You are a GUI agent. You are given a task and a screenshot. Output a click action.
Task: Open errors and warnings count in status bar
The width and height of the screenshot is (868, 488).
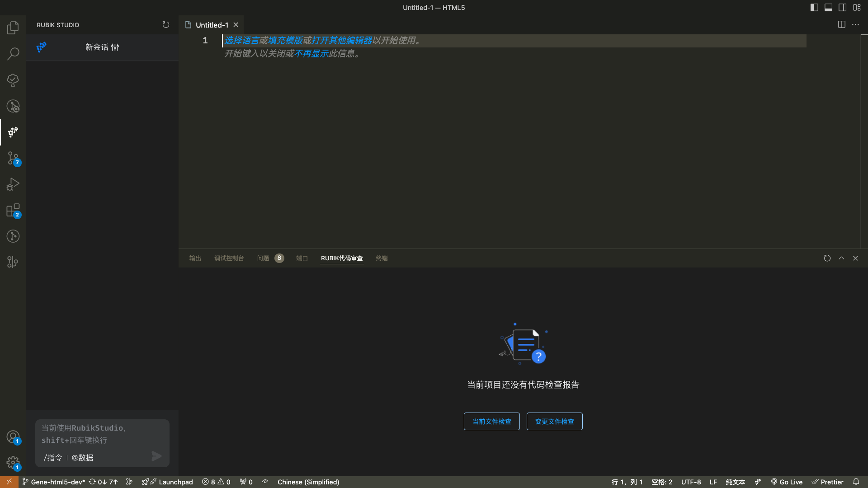tap(216, 482)
